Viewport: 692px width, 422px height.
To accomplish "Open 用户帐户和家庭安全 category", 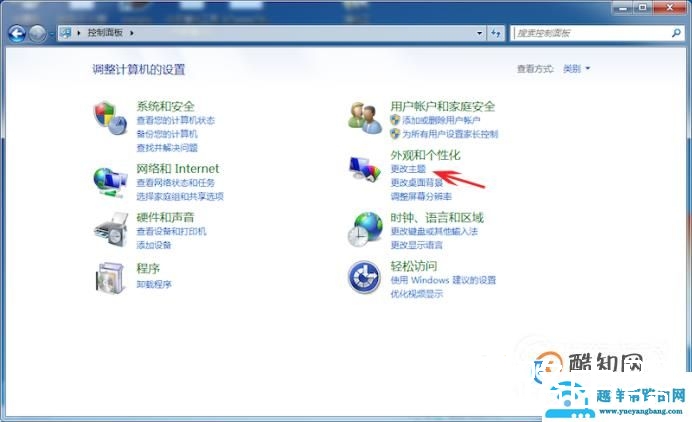I will tap(443, 106).
